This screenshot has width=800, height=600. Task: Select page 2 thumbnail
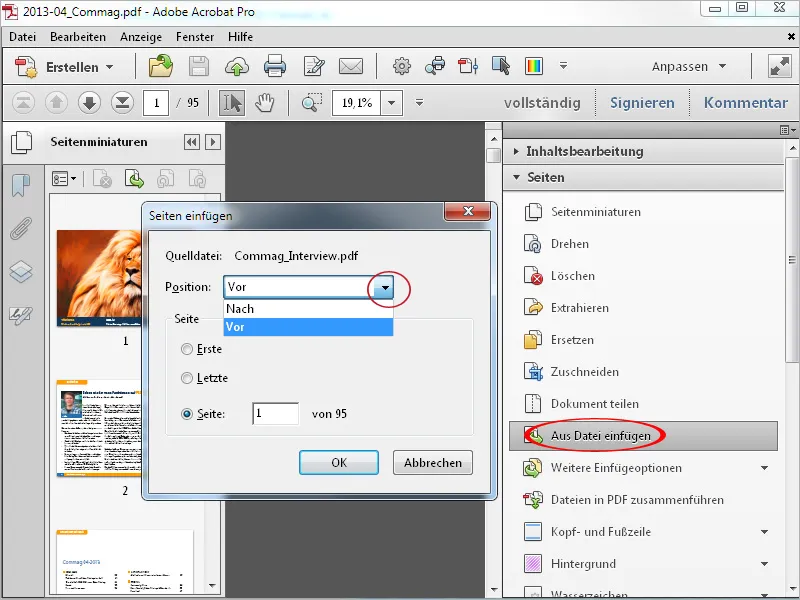point(99,429)
